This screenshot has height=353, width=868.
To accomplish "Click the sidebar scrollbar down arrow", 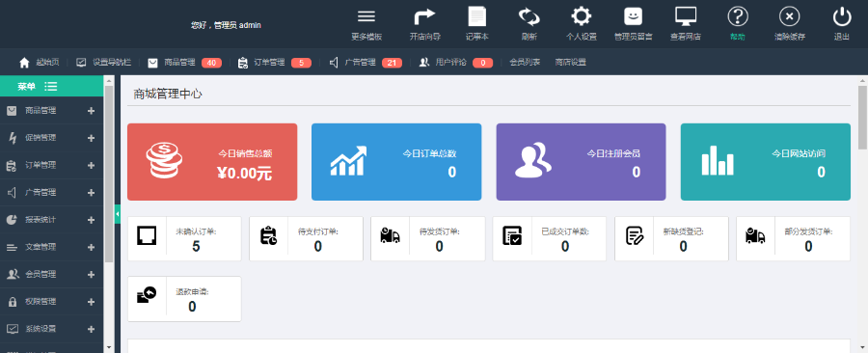I will (108, 347).
